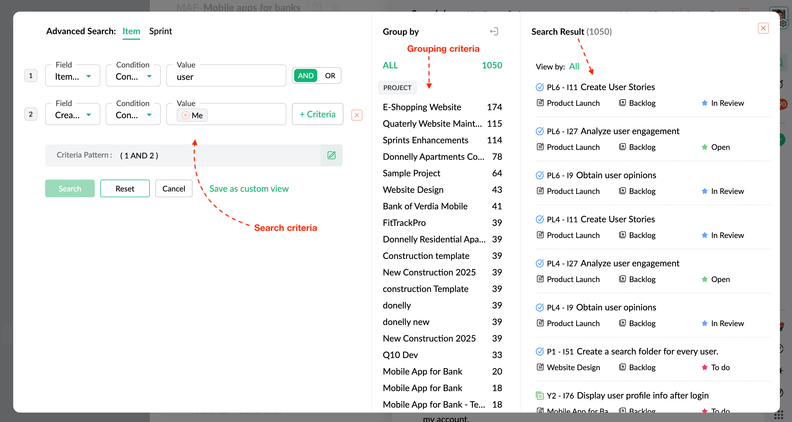Click Backlog icon under PL6 - I27
Viewport: 792px width, 422px height.
point(622,147)
